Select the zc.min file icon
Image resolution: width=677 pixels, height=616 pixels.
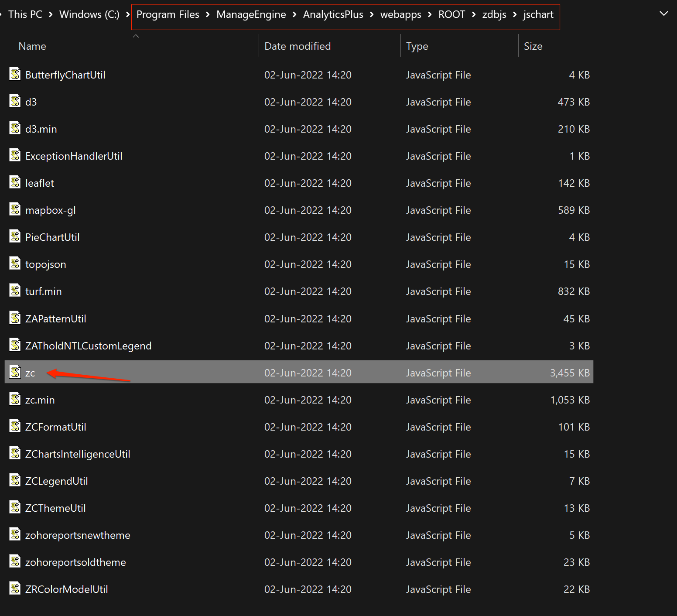[15, 400]
